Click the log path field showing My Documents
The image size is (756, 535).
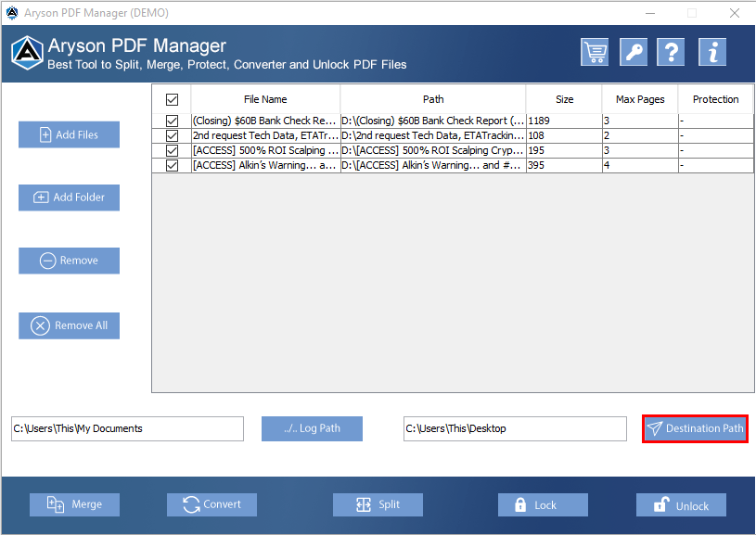pyautogui.click(x=127, y=428)
